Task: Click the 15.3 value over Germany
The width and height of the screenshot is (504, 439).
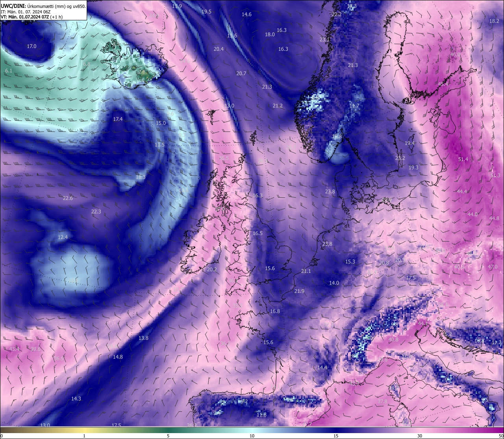Action: 350,262
